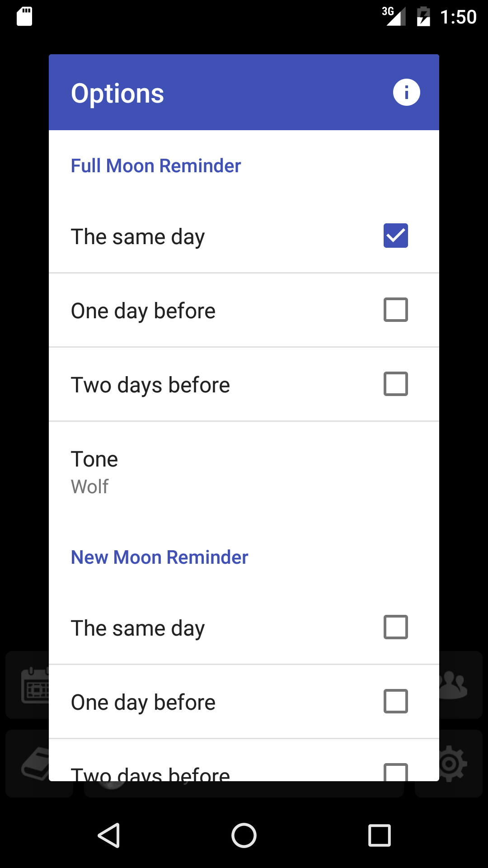488x868 pixels.
Task: Tap the Android home circle button
Action: pos(244,835)
